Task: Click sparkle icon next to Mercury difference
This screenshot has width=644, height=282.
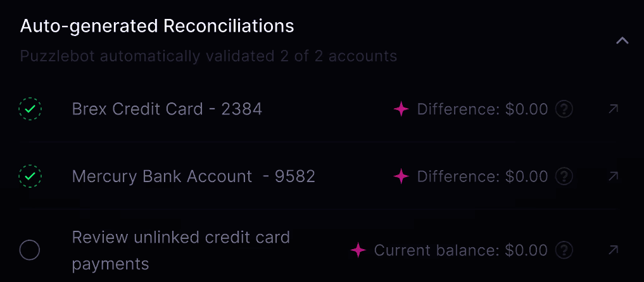Action: (401, 176)
